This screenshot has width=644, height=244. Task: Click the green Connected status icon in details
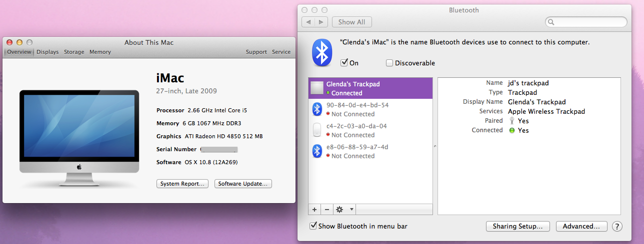pyautogui.click(x=511, y=130)
